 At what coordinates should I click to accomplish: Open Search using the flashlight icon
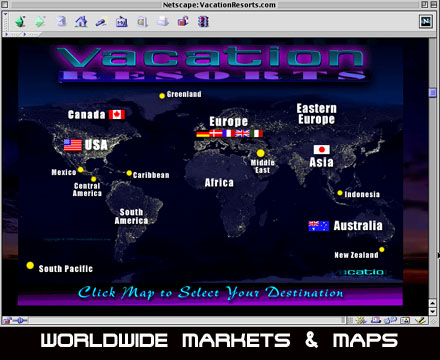[101, 22]
